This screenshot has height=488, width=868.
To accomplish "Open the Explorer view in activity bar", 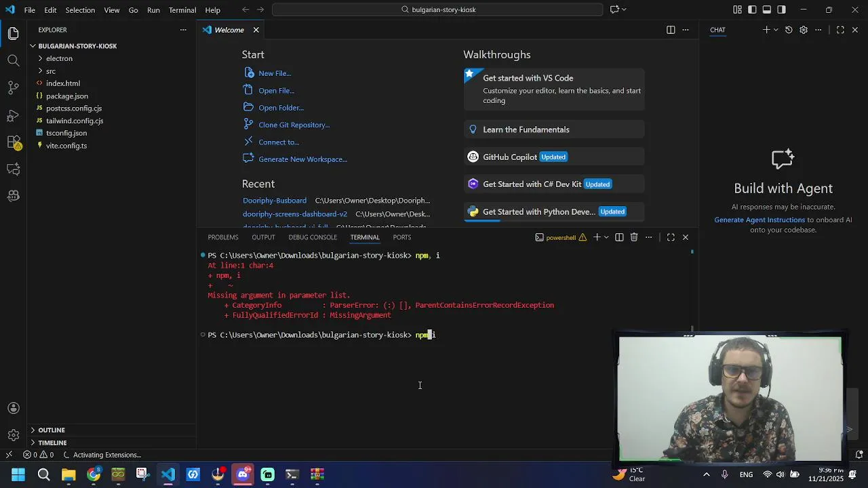I will 14,33.
